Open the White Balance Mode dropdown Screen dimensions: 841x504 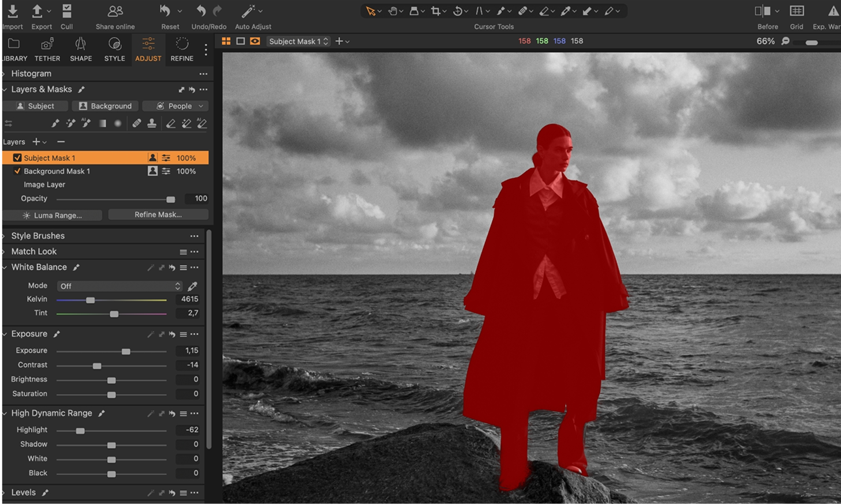(x=119, y=286)
